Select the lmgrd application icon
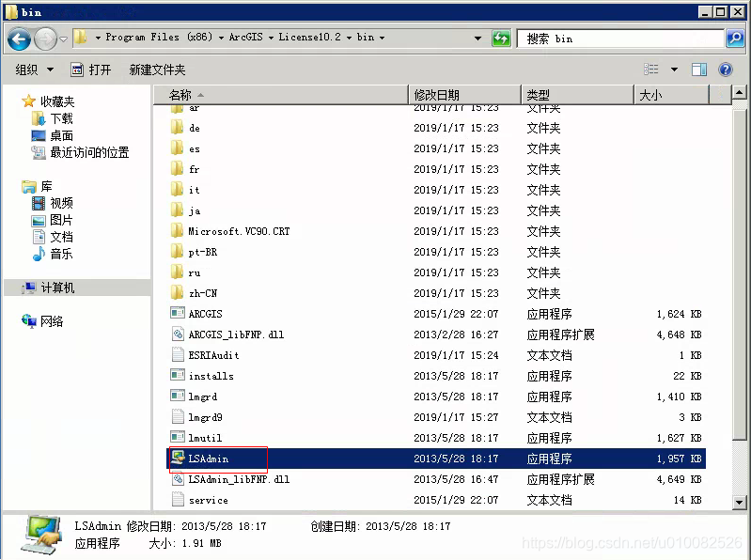 178,396
